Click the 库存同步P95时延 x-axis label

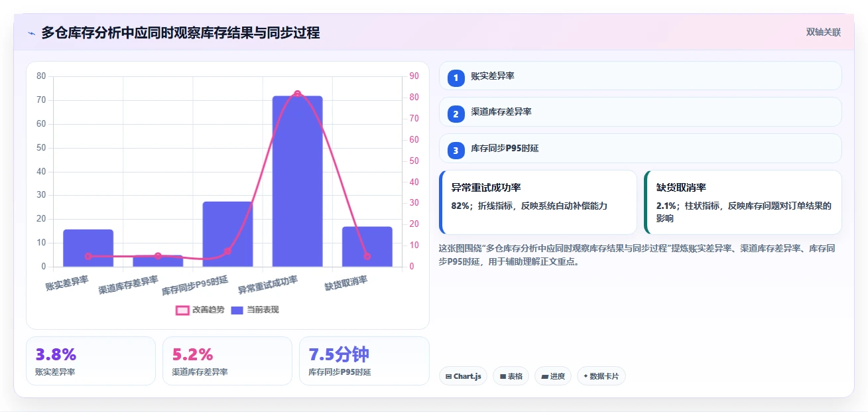195,285
